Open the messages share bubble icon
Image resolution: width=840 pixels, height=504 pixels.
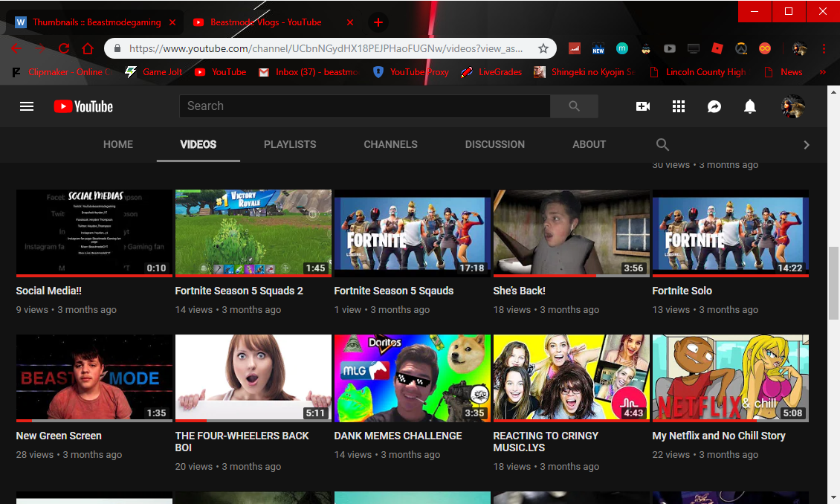point(714,106)
